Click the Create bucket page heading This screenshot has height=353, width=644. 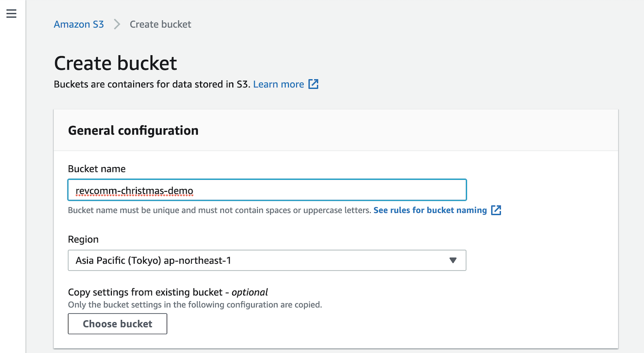pos(115,63)
